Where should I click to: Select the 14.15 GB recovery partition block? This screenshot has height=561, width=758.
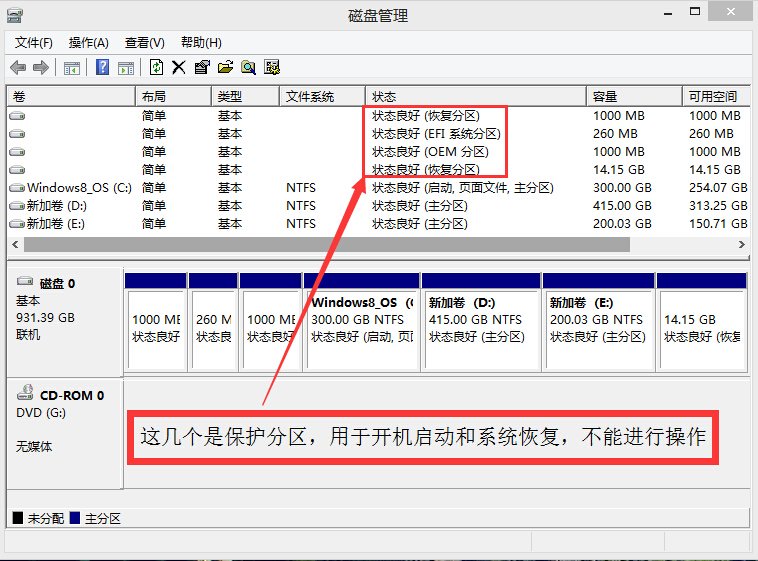pos(702,322)
